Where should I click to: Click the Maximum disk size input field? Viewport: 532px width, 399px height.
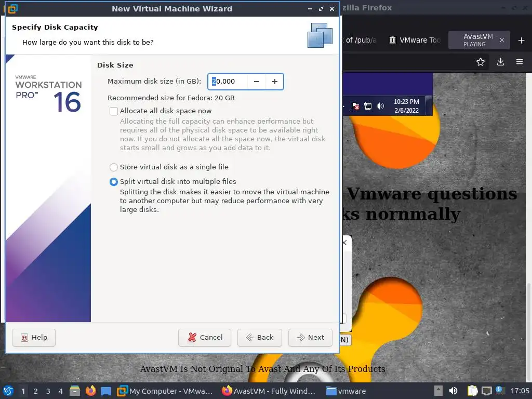228,82
